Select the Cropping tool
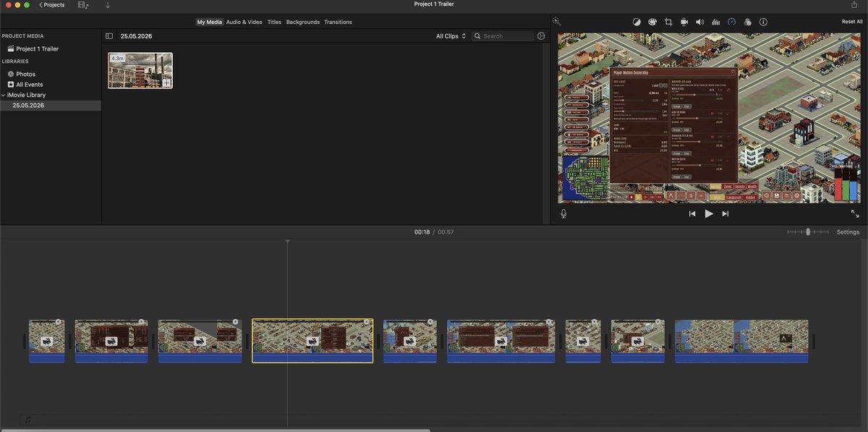Image resolution: width=868 pixels, height=432 pixels. coord(668,22)
